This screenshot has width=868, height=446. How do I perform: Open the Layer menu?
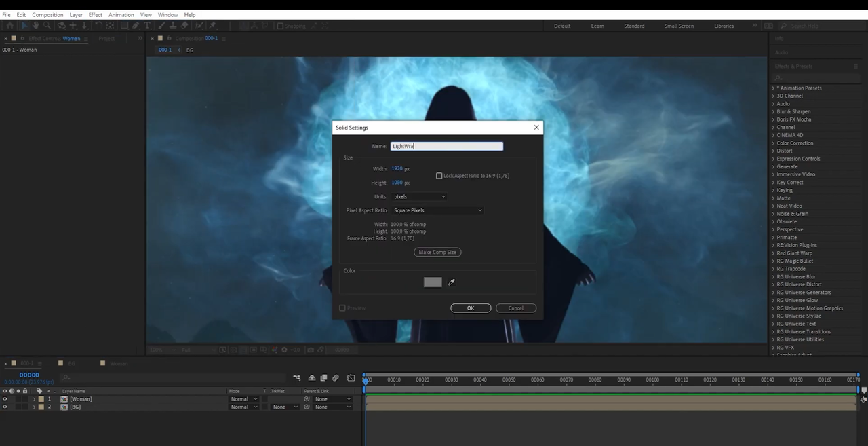76,14
